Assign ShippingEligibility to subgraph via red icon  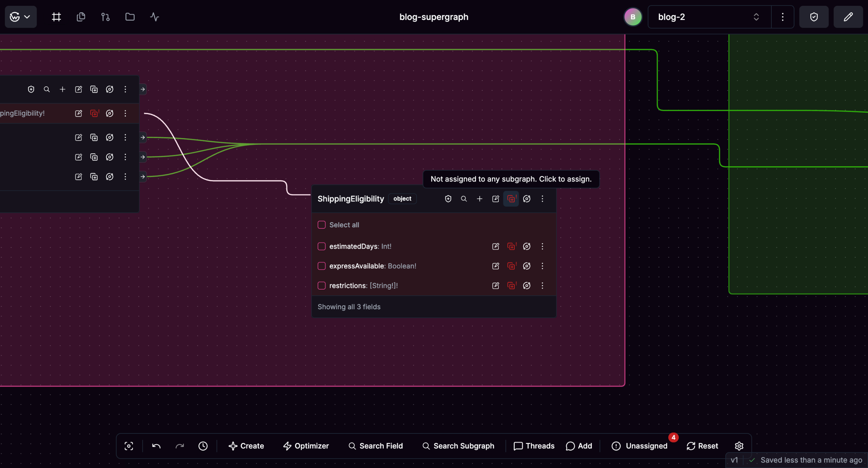pos(511,199)
